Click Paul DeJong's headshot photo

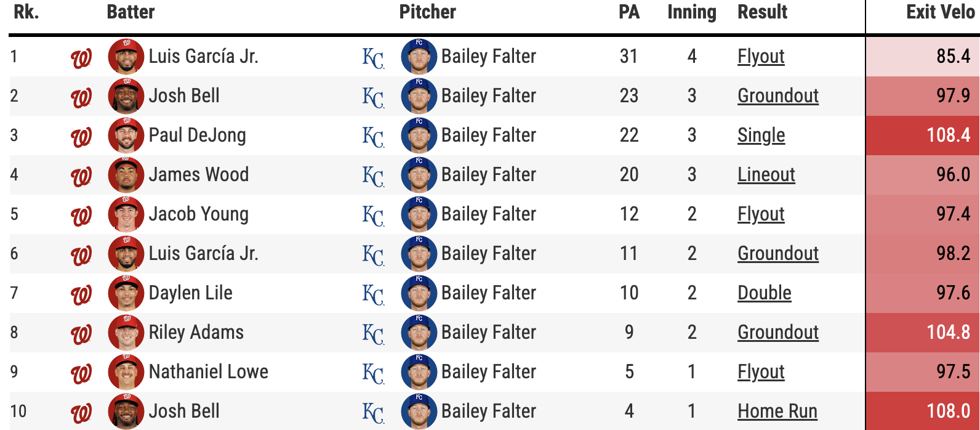[x=126, y=136]
